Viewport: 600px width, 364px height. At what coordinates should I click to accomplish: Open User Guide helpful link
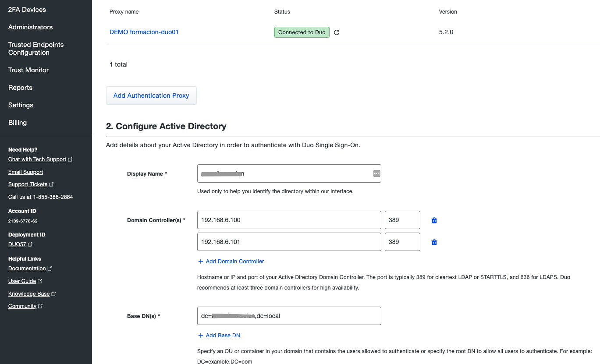pos(22,281)
